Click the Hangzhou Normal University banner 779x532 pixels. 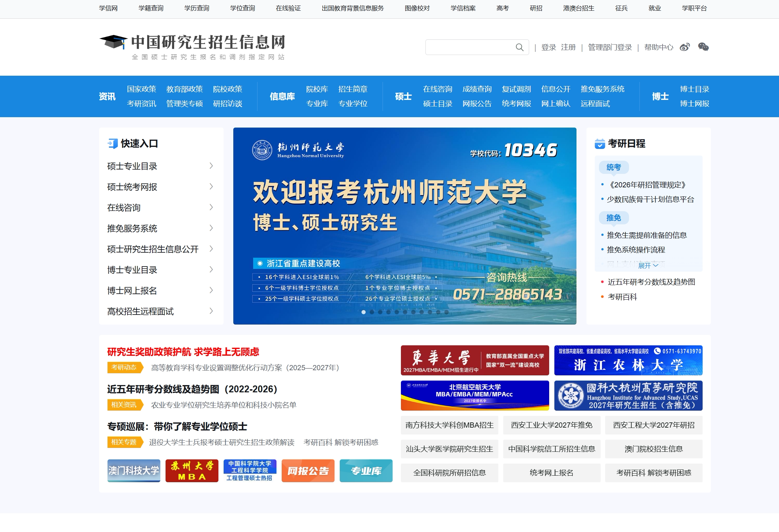click(x=405, y=226)
